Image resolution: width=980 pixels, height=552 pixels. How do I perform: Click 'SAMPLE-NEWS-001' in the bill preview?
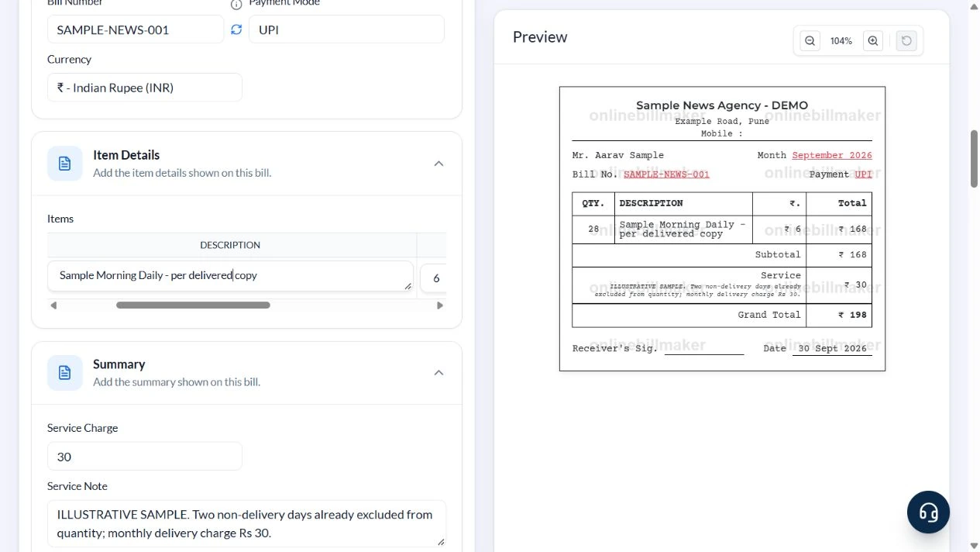click(x=666, y=174)
